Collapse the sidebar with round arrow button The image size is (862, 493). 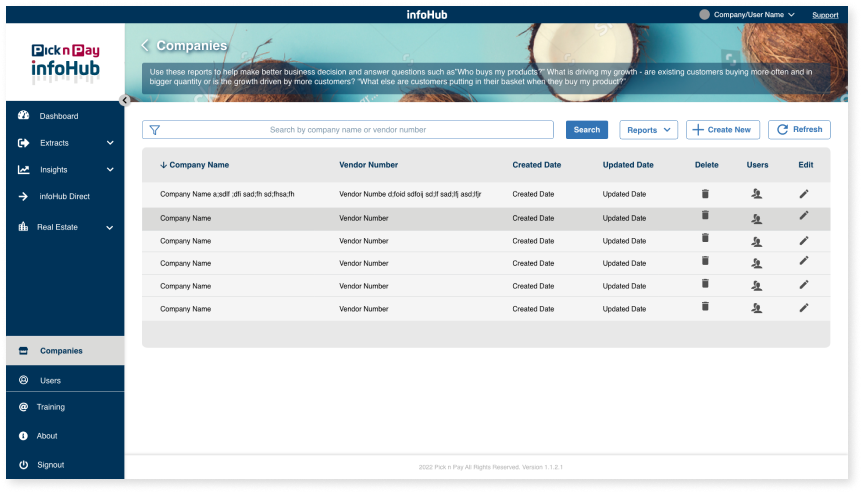coord(125,100)
